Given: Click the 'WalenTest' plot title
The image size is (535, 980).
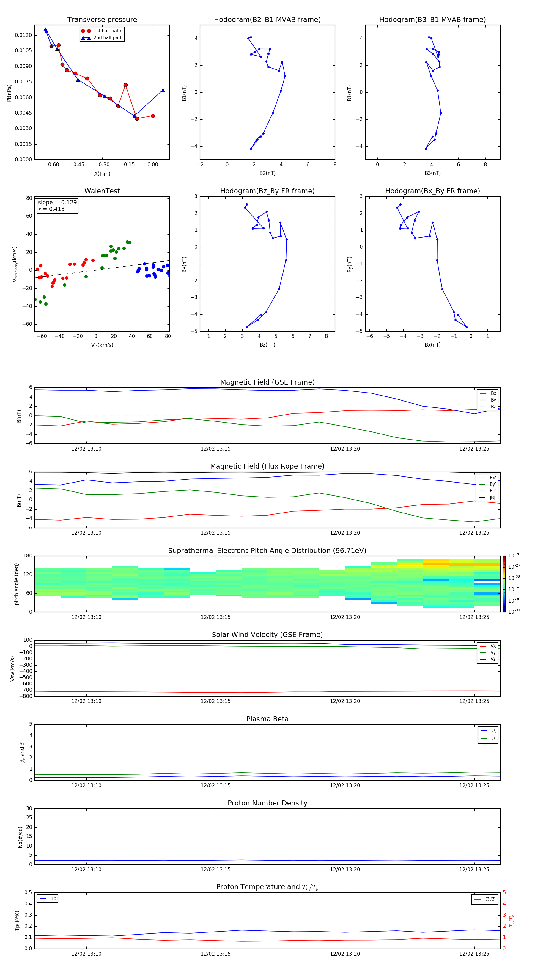Looking at the screenshot, I should tap(102, 191).
